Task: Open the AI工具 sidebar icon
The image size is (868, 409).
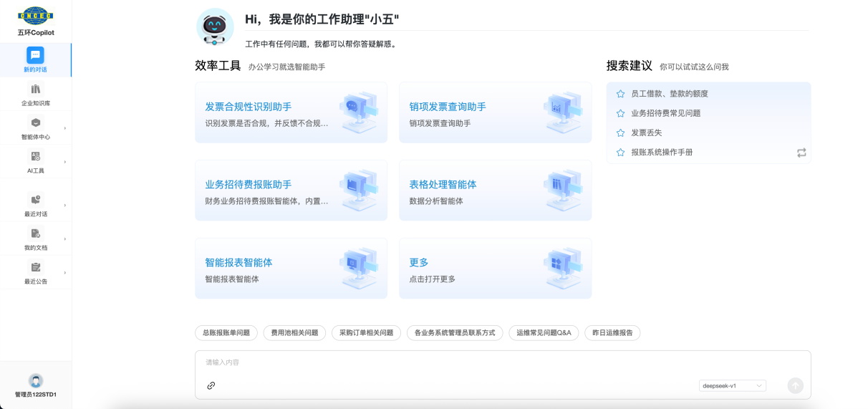Action: tap(35, 156)
